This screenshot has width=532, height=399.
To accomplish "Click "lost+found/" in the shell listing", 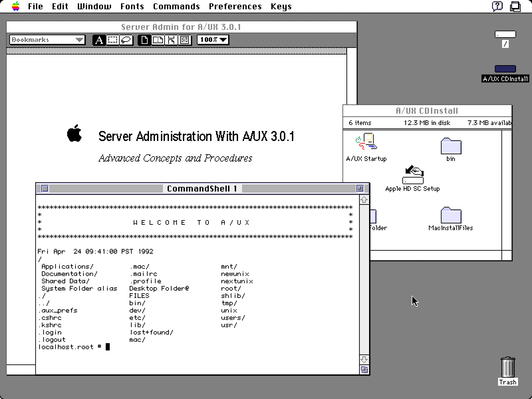I will [x=152, y=332].
